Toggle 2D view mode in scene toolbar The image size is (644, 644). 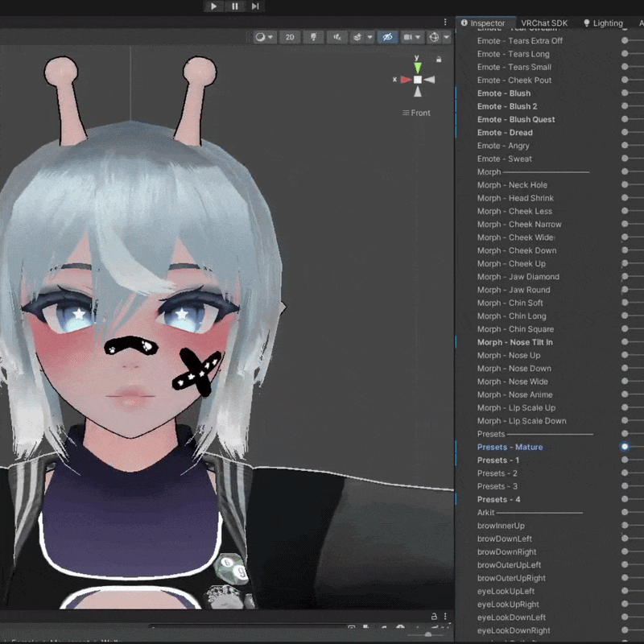[290, 37]
